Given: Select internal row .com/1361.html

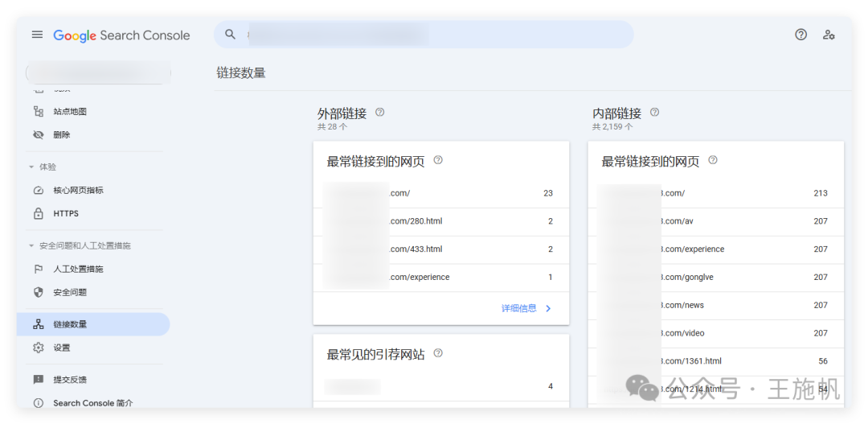Looking at the screenshot, I should [716, 361].
